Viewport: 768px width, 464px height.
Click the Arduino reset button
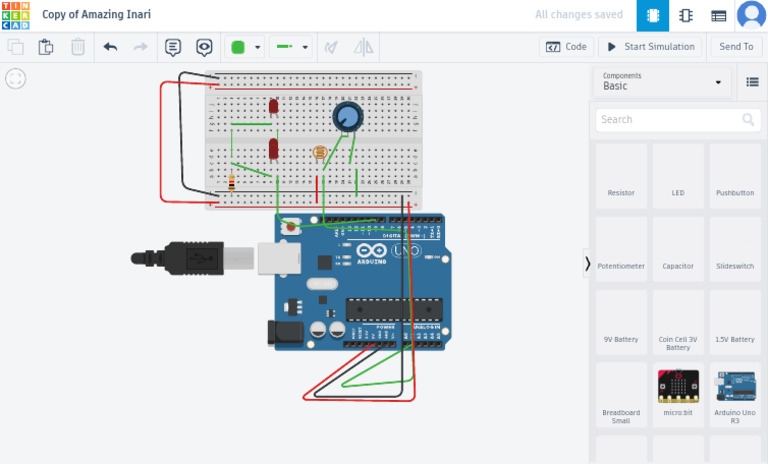pyautogui.click(x=291, y=226)
